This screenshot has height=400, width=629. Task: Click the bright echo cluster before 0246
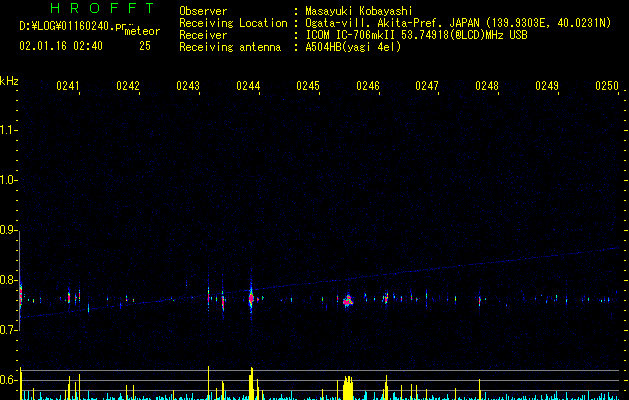click(x=348, y=301)
